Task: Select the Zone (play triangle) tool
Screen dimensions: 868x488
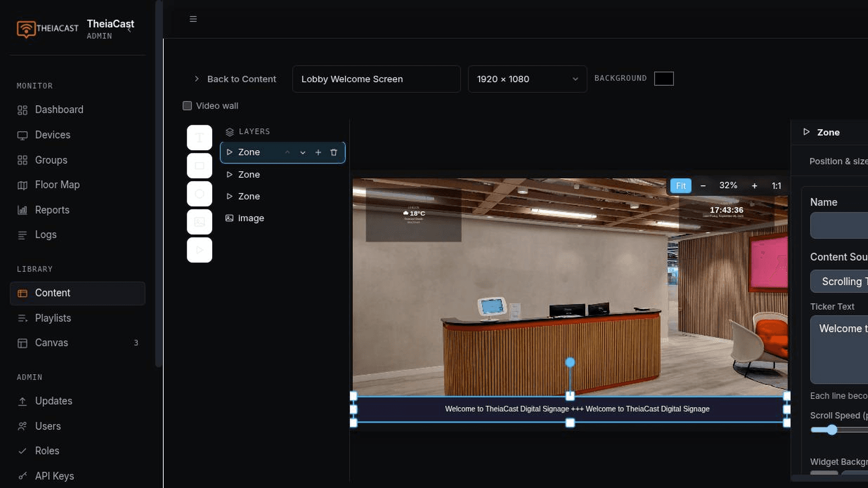Action: click(200, 250)
